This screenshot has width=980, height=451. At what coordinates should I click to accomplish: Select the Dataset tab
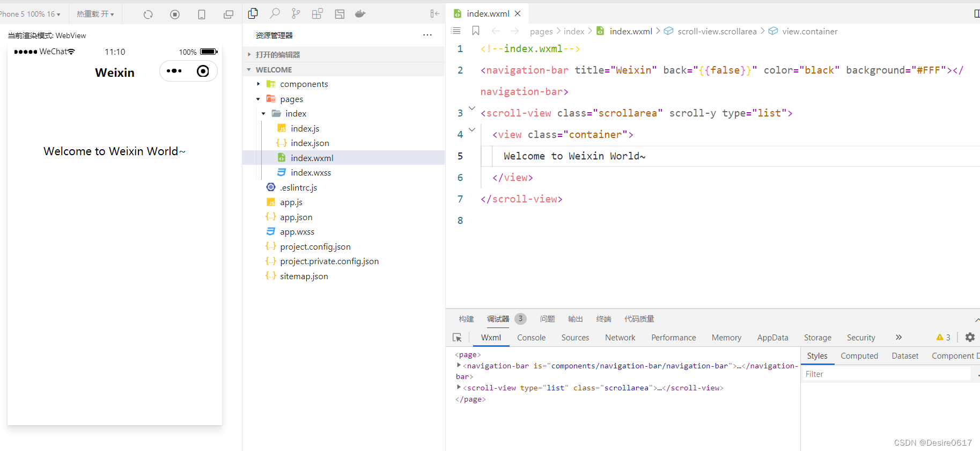coord(905,356)
